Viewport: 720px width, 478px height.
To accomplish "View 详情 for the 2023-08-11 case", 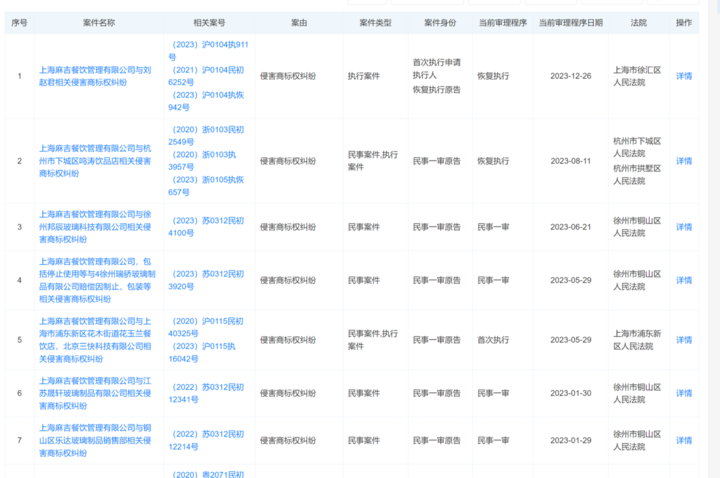I will click(684, 161).
